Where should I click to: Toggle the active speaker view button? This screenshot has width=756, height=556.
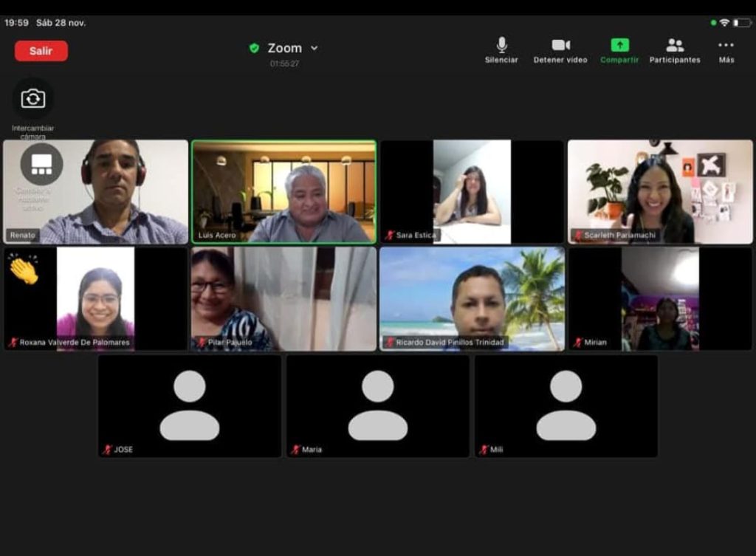(41, 164)
